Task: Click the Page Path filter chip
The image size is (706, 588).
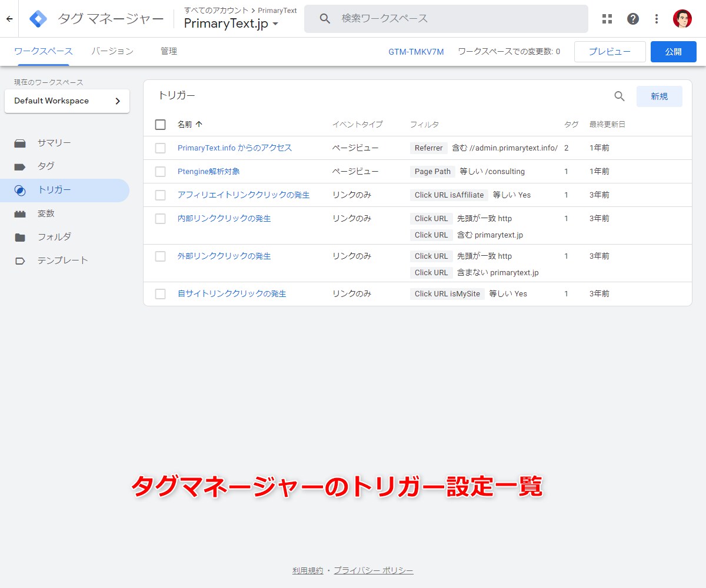Action: (432, 172)
